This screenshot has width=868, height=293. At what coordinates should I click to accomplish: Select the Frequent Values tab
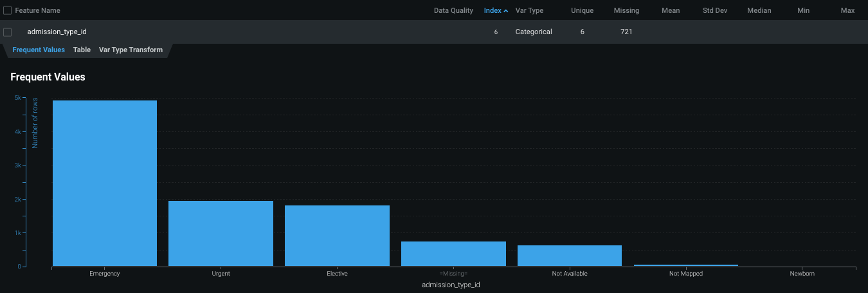[x=39, y=50]
